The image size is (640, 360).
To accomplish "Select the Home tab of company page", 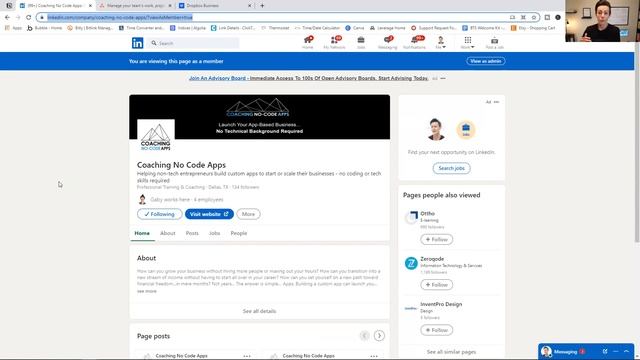I will (142, 233).
